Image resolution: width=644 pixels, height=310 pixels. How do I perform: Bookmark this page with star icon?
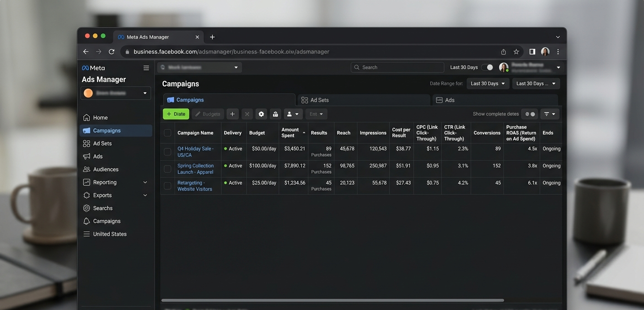click(x=516, y=52)
